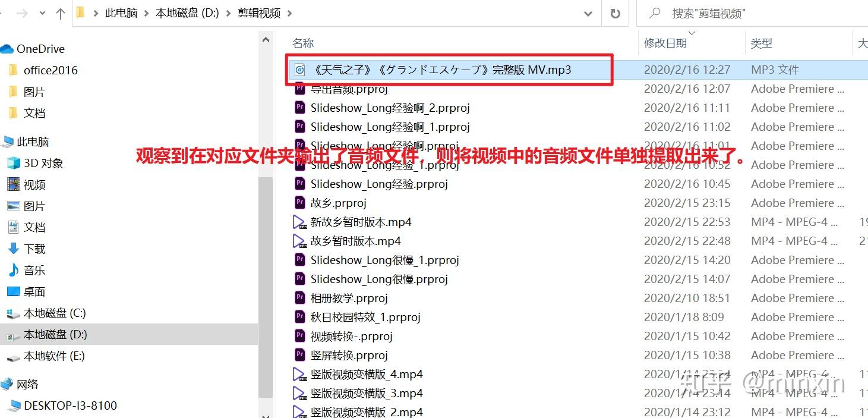The image size is (868, 418).
Task: Open OneDrive from the sidebar
Action: point(38,49)
